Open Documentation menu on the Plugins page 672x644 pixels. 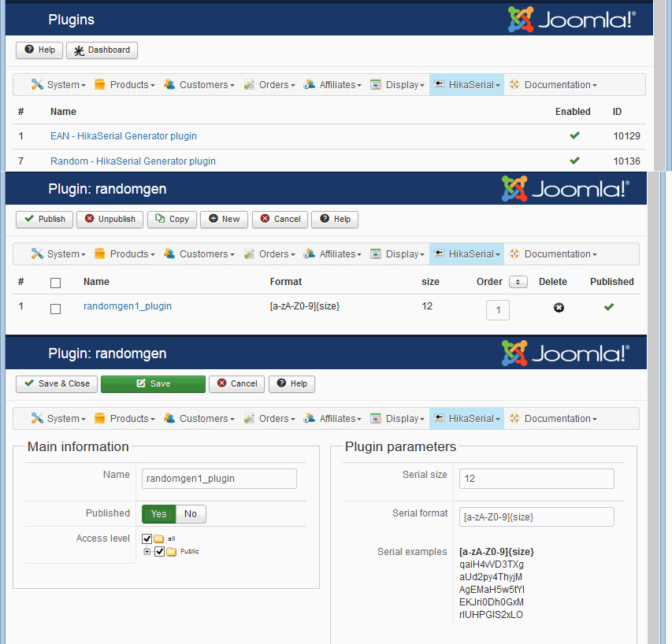[x=553, y=85]
